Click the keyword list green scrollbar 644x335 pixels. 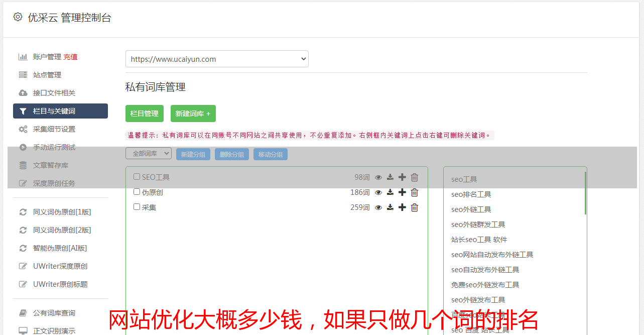coord(585,193)
